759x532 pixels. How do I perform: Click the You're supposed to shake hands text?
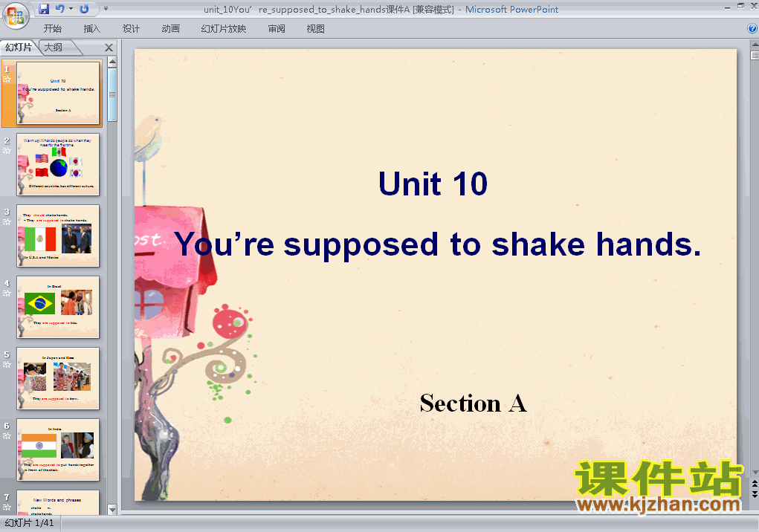(x=438, y=244)
